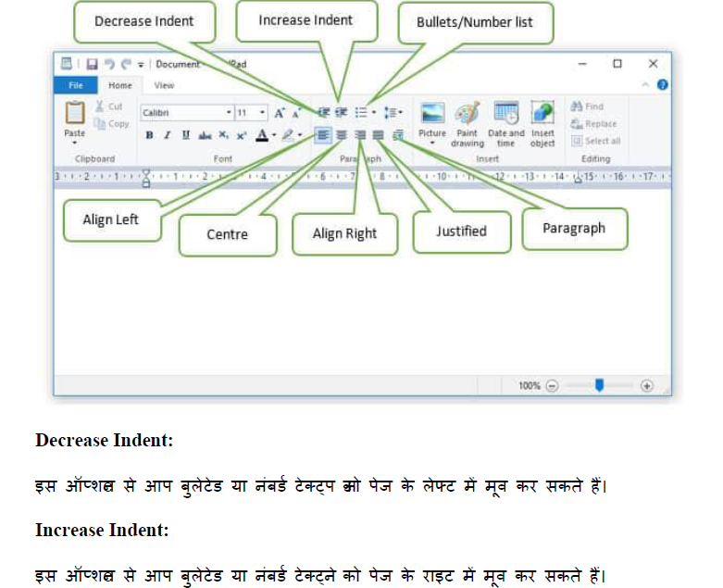
Task: Open the File menu
Action: [x=76, y=85]
